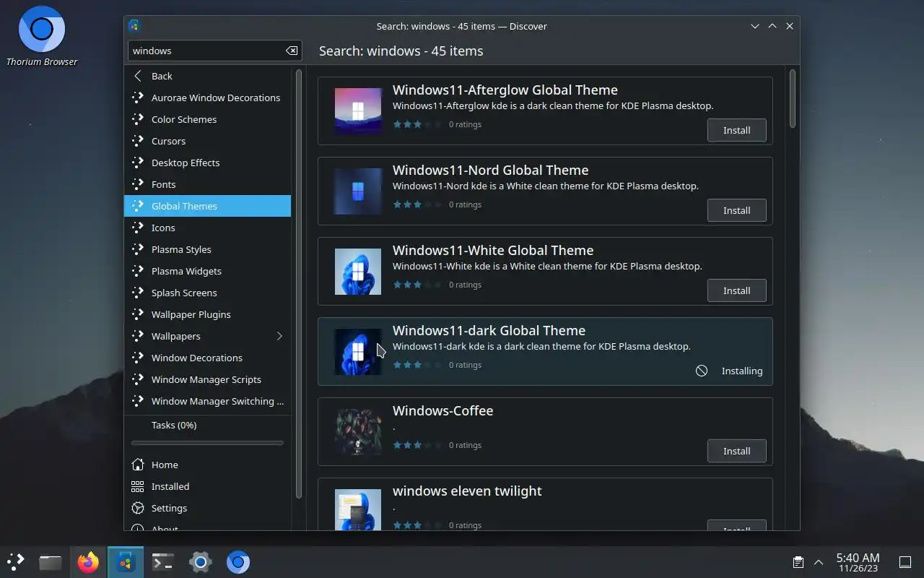This screenshot has height=578, width=924.
Task: Open Window Manager Switching category
Action: pos(207,401)
